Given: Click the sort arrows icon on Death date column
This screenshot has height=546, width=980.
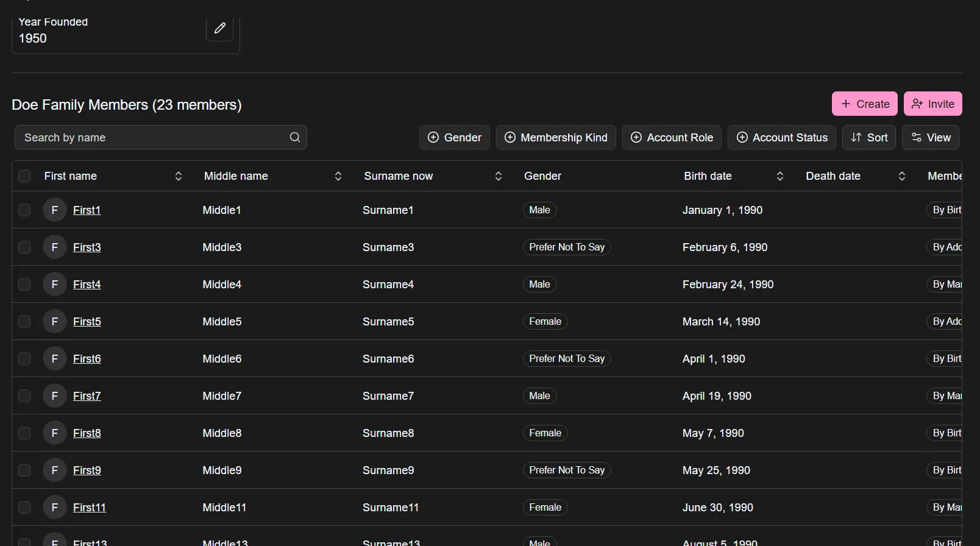Looking at the screenshot, I should 901,176.
